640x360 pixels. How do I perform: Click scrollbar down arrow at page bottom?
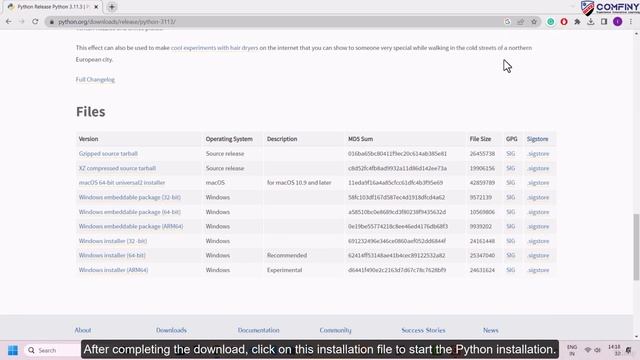coord(636,337)
